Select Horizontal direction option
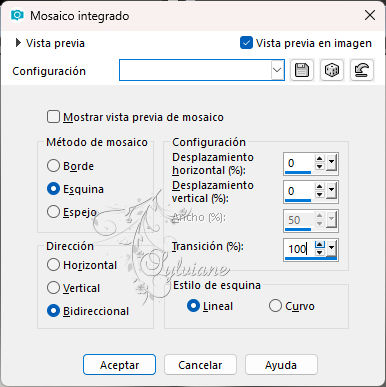The height and width of the screenshot is (387, 386). coord(53,265)
